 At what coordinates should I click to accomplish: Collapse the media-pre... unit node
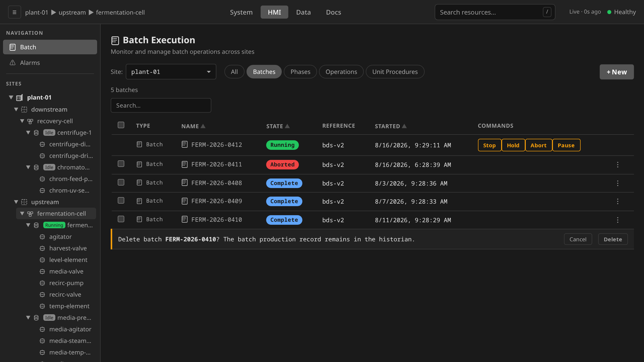pos(28,318)
